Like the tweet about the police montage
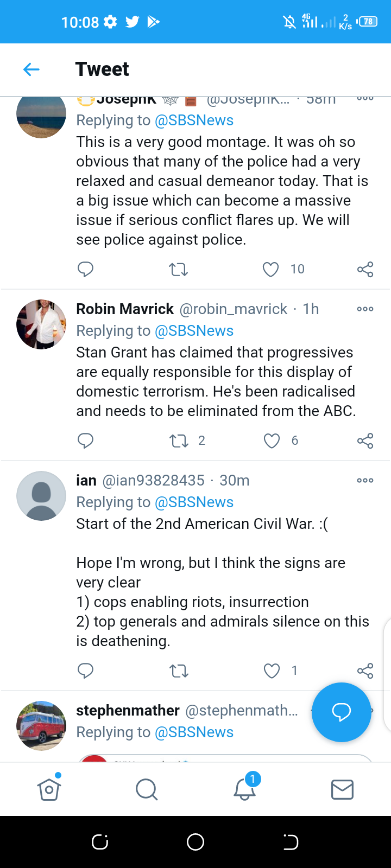The image size is (391, 868). (x=270, y=269)
